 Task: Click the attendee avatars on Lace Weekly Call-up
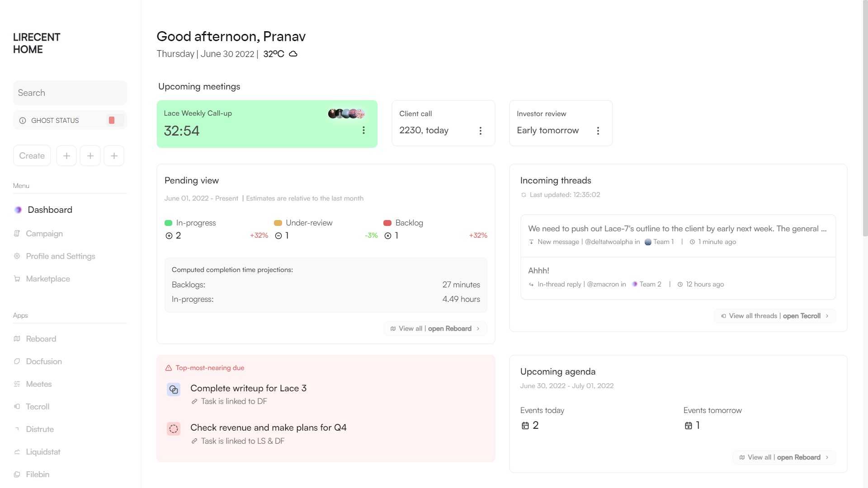pyautogui.click(x=346, y=114)
